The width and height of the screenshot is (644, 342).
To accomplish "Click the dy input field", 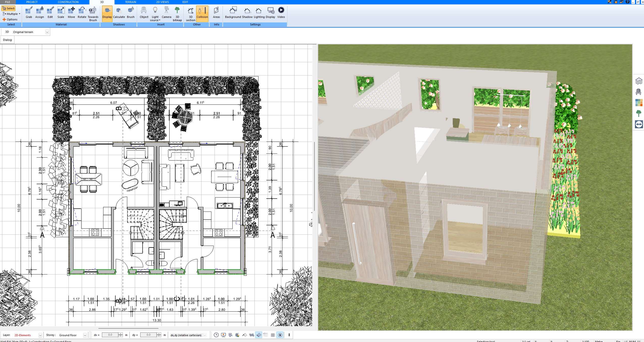I will coord(148,335).
